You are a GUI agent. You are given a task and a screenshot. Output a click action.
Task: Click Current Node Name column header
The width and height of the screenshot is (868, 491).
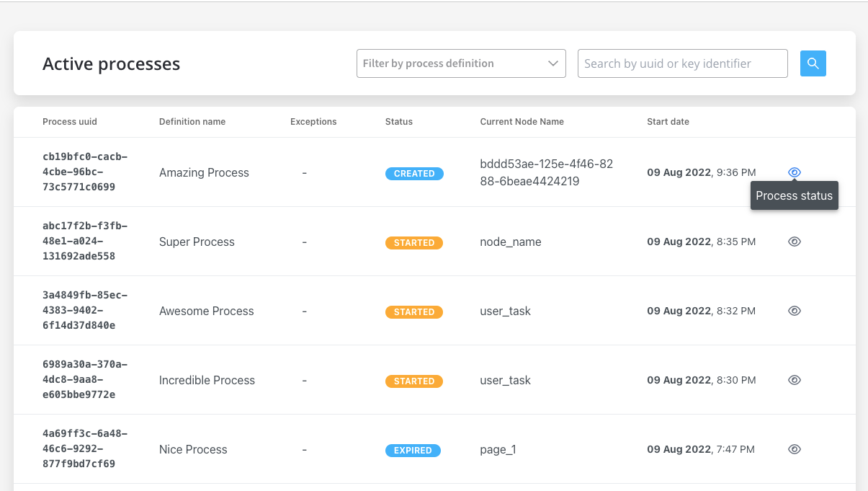(x=522, y=122)
